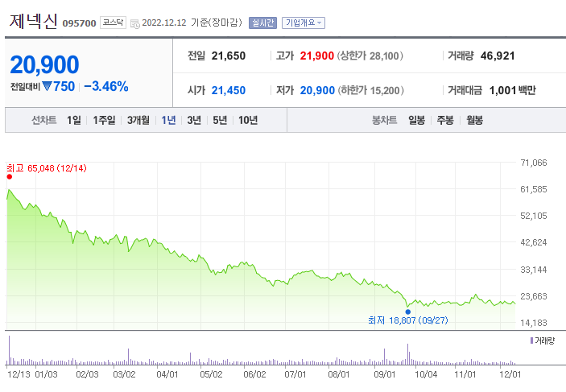Viewport: 566px width, 392px height.
Task: Click the 코스닥 market badge
Action: 113,23
